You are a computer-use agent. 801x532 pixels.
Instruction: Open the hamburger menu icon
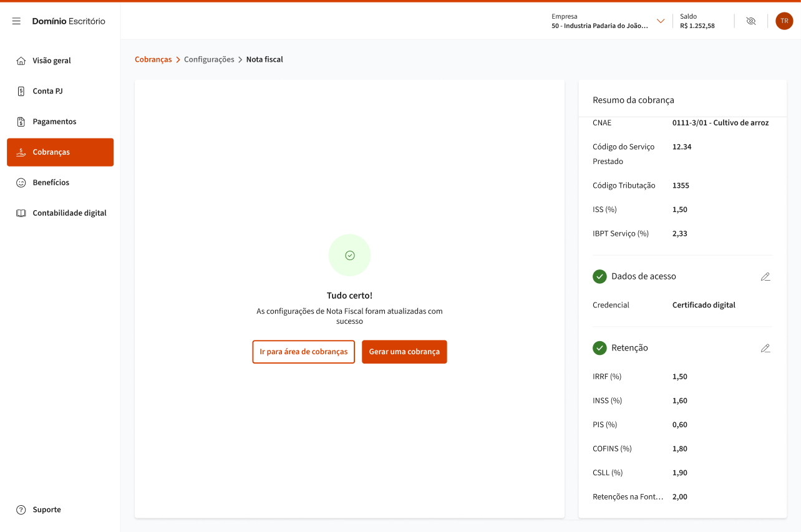(17, 21)
